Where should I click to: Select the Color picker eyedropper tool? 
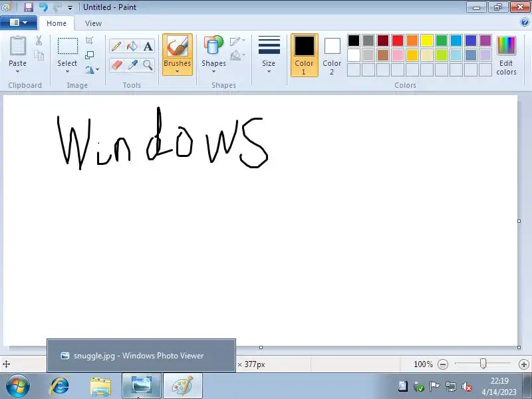tap(132, 65)
